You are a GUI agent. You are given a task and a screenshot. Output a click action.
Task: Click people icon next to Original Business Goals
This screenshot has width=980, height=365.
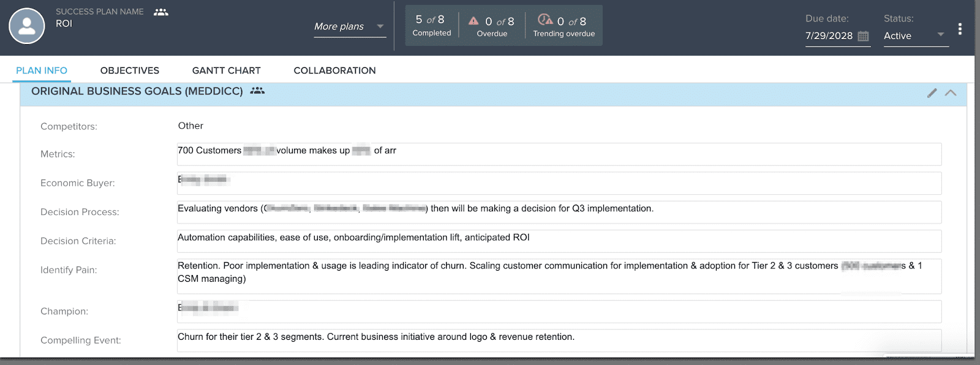click(257, 91)
